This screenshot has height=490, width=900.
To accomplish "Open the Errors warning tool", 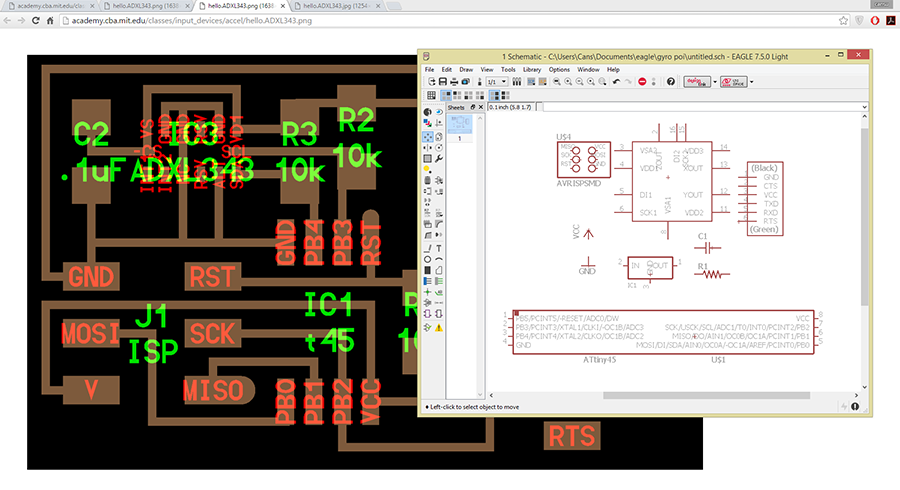I will pos(439,327).
